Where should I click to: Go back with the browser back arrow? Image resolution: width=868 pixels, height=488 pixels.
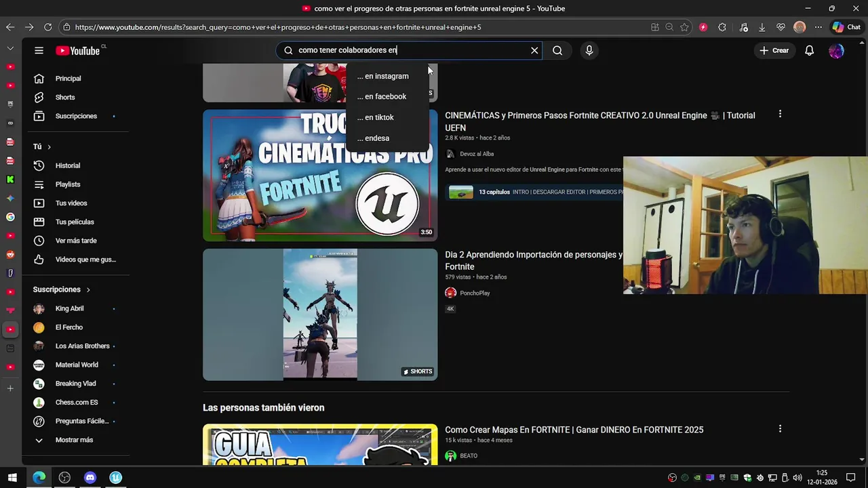[x=10, y=27]
